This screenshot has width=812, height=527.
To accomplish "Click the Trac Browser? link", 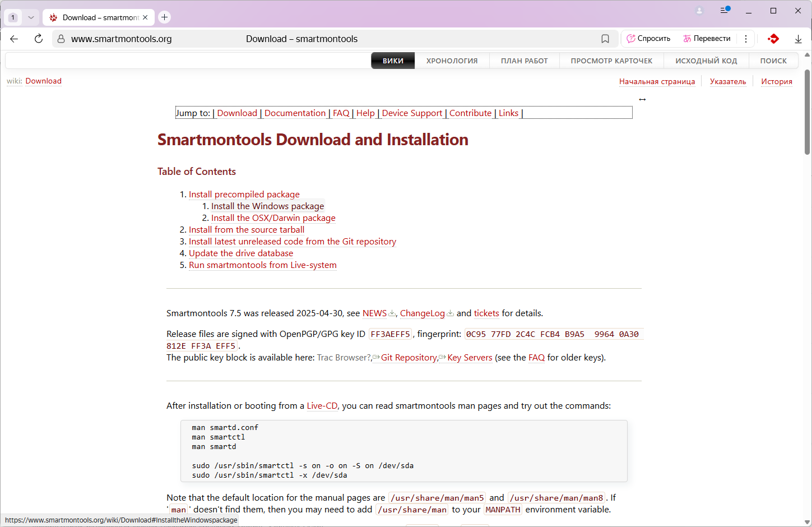I will click(344, 358).
